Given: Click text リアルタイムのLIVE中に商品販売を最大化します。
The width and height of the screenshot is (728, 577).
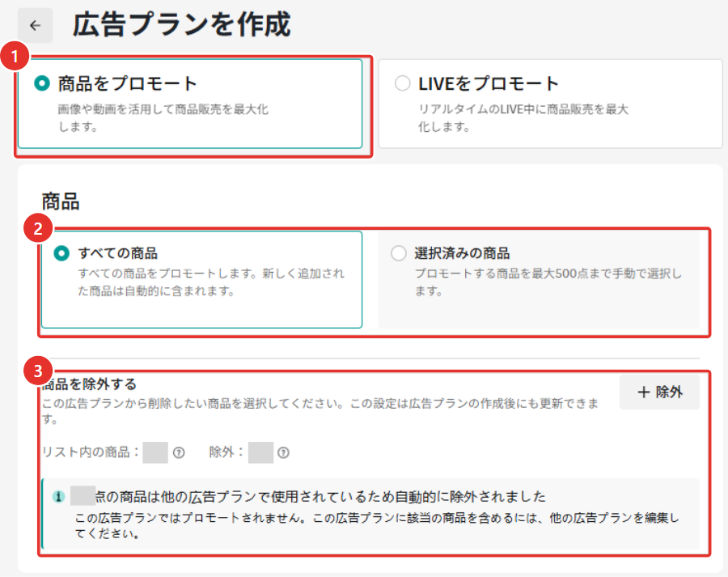Looking at the screenshot, I should (x=523, y=117).
